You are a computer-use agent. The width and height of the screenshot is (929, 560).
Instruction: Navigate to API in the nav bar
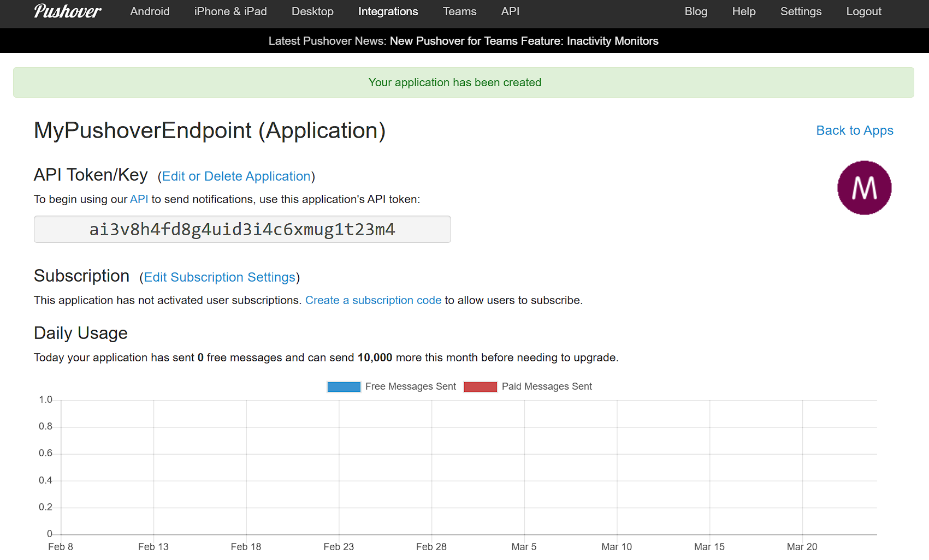click(510, 11)
